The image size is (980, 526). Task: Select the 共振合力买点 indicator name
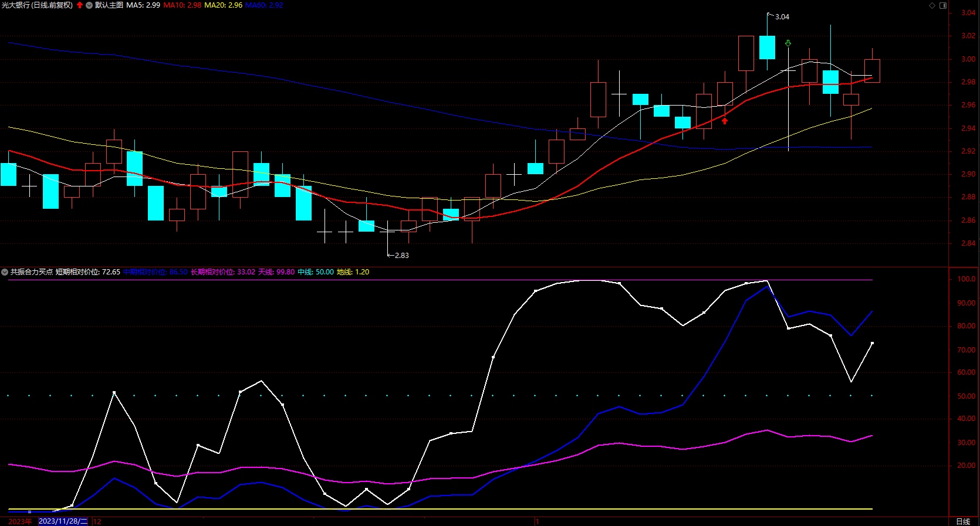pyautogui.click(x=32, y=272)
